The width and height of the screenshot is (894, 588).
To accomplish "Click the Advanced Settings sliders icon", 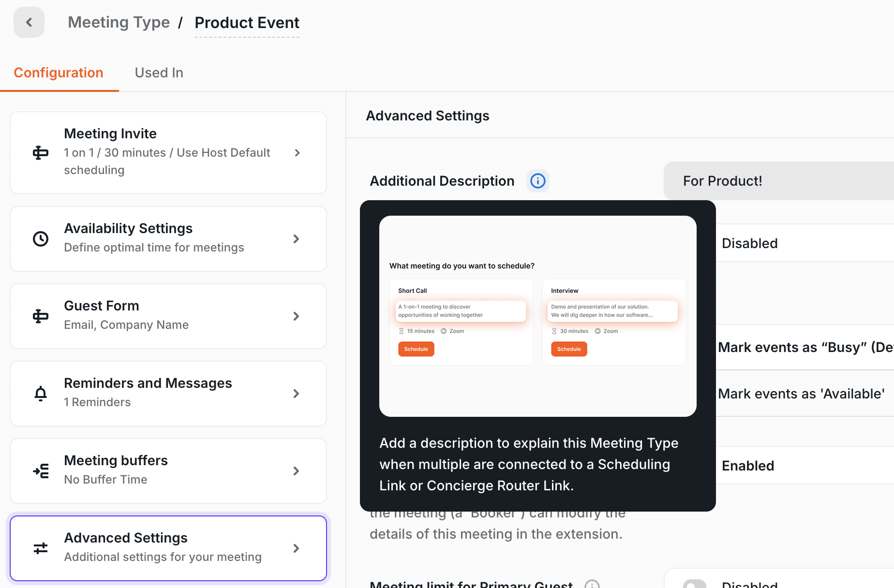I will (41, 548).
